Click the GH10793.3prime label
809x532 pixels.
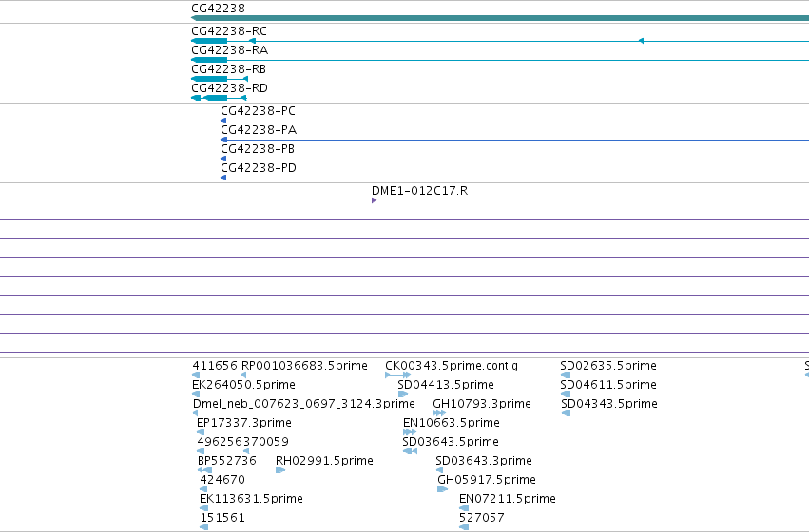click(x=482, y=404)
